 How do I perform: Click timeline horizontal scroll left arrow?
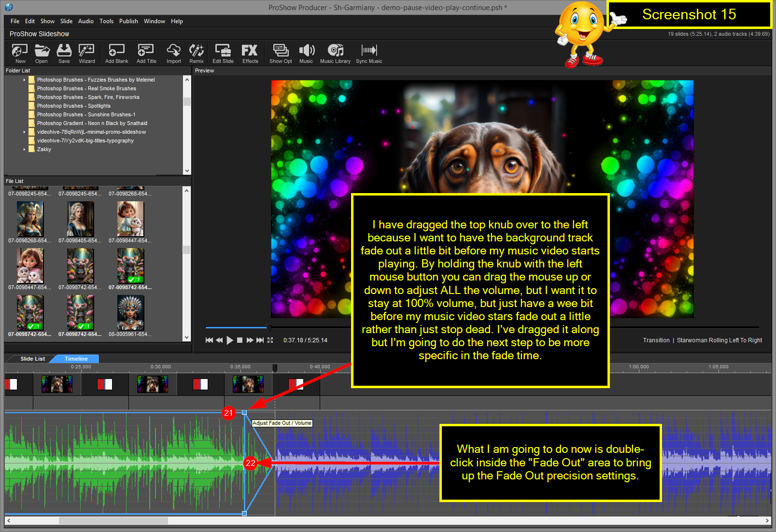click(x=9, y=520)
